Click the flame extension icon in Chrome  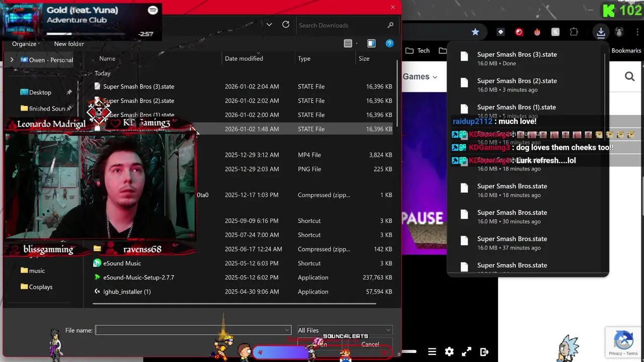[x=537, y=32]
